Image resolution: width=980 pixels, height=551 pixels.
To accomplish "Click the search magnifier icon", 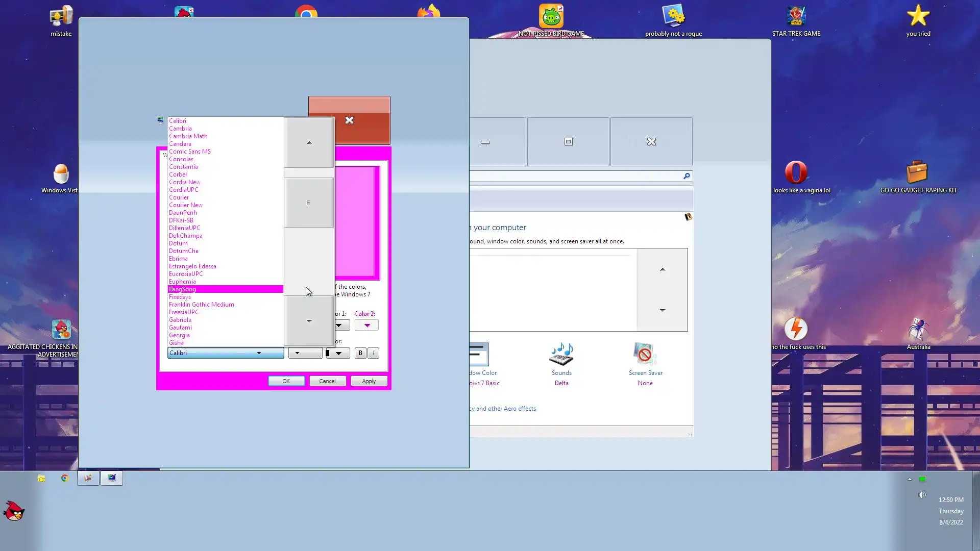I will [x=687, y=176].
